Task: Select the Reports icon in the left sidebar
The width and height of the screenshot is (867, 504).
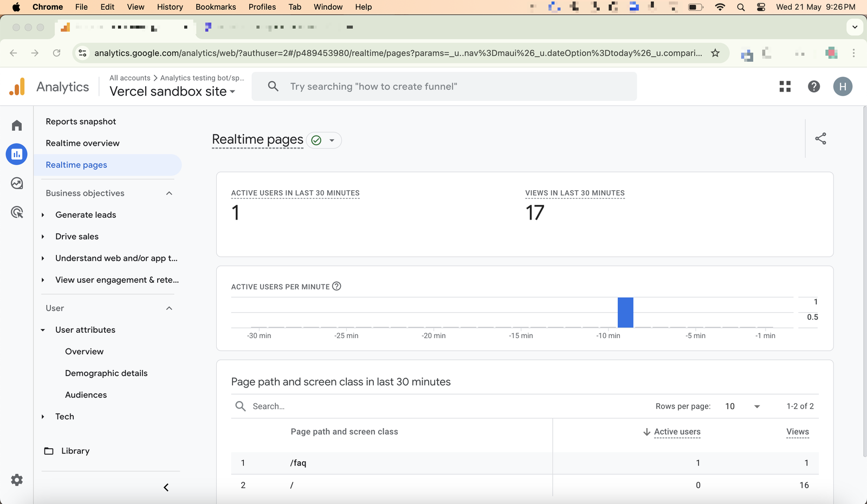Action: coord(16,154)
